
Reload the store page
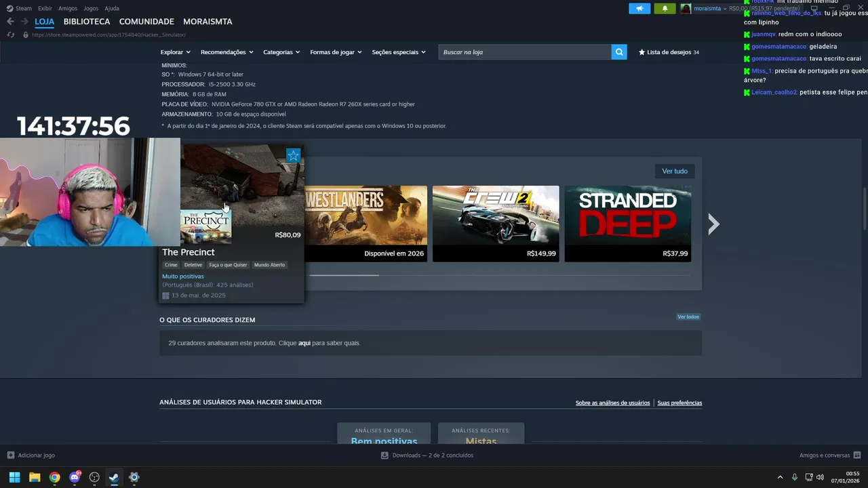[x=10, y=35]
